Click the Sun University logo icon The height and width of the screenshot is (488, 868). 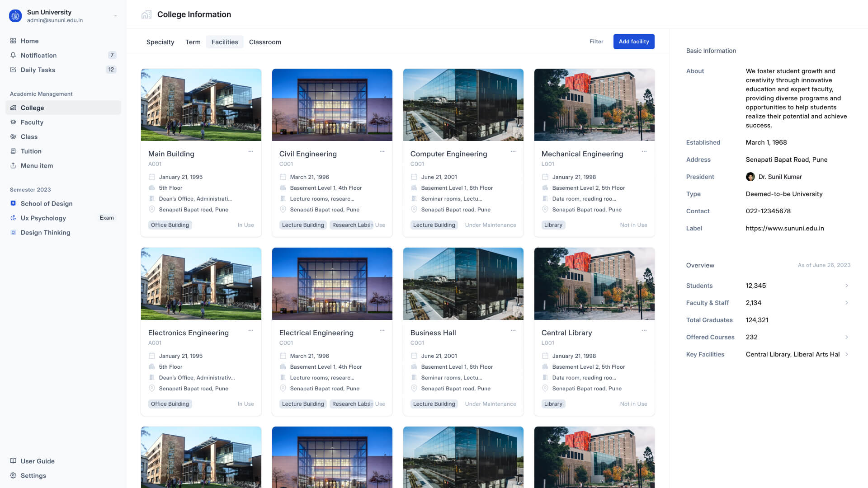point(15,16)
